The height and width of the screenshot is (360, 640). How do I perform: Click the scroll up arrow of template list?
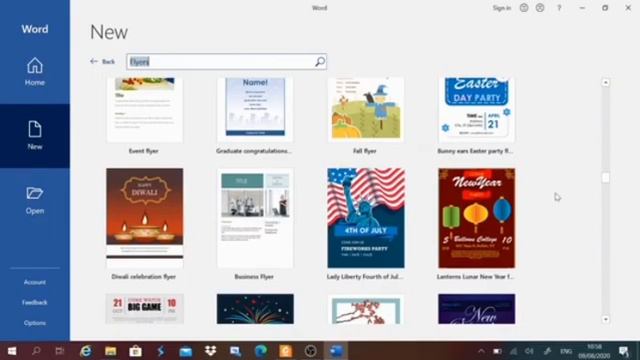pyautogui.click(x=606, y=82)
